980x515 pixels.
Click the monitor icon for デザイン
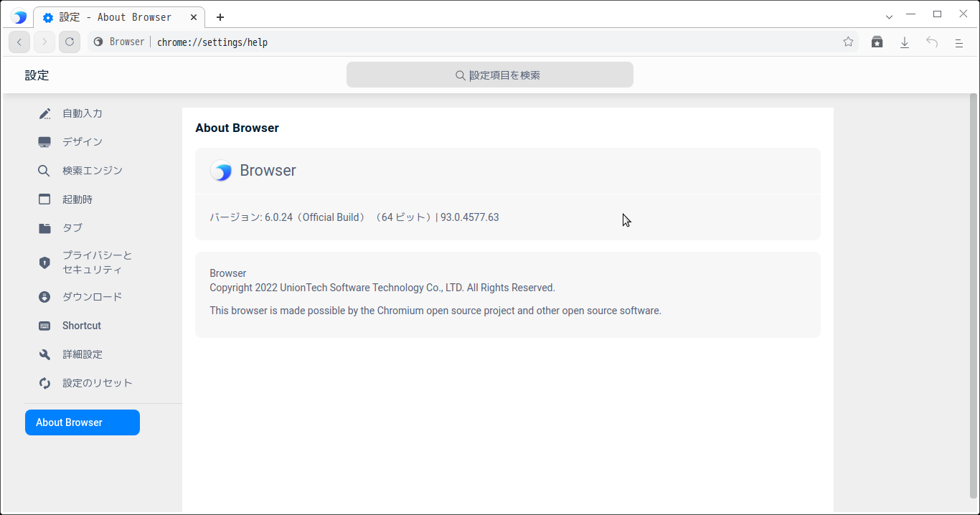(44, 142)
